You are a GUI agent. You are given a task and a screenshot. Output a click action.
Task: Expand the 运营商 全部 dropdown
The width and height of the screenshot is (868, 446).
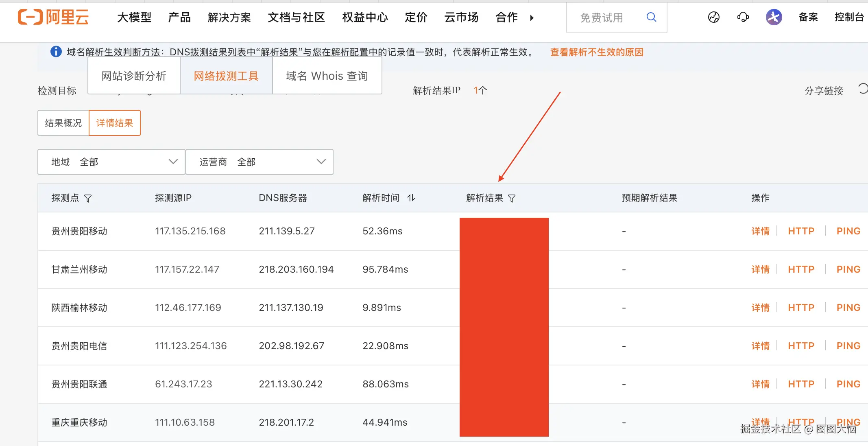coord(259,162)
